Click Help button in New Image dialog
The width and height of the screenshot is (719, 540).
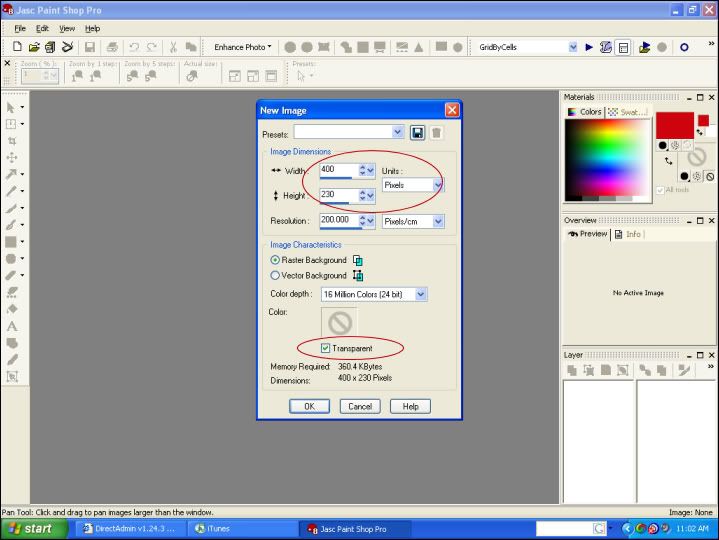410,406
